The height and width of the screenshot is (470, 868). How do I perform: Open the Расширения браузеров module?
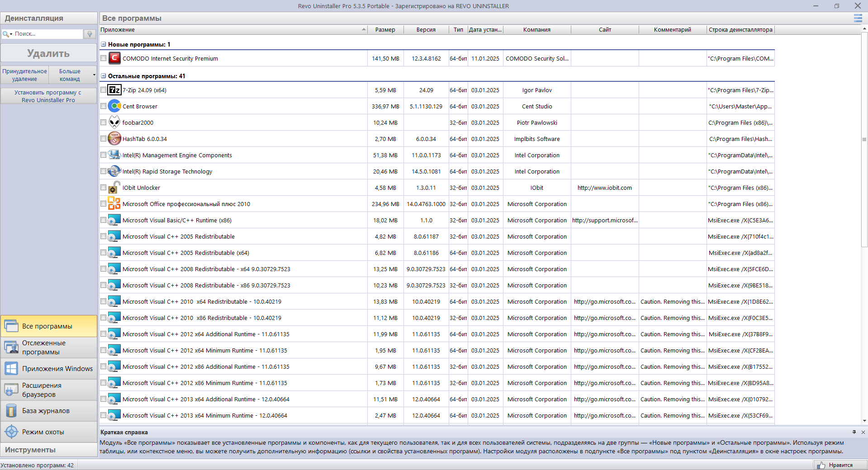click(x=49, y=390)
